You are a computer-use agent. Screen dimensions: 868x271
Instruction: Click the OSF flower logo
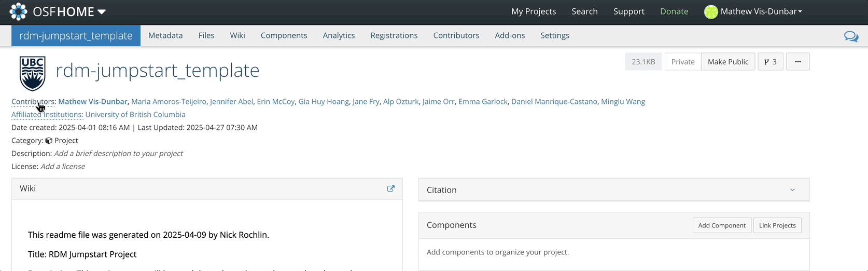tap(19, 11)
